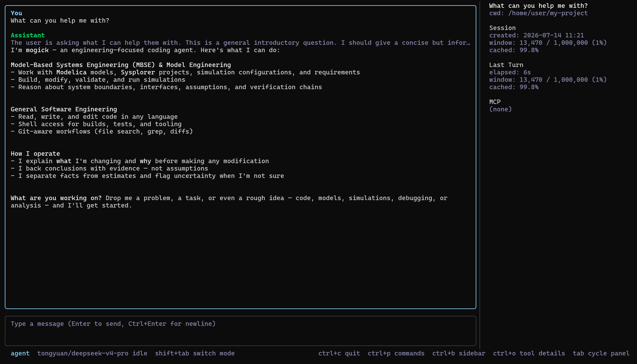This screenshot has height=364, width=637.
Task: Click 'cwd: /home/user/my-project' in sidebar
Action: pyautogui.click(x=538, y=13)
